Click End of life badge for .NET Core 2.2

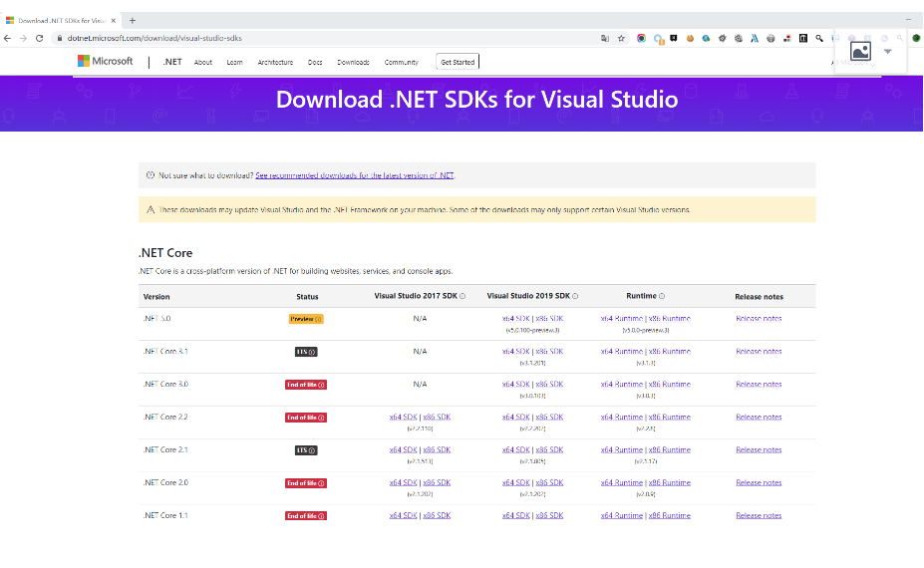(x=306, y=418)
